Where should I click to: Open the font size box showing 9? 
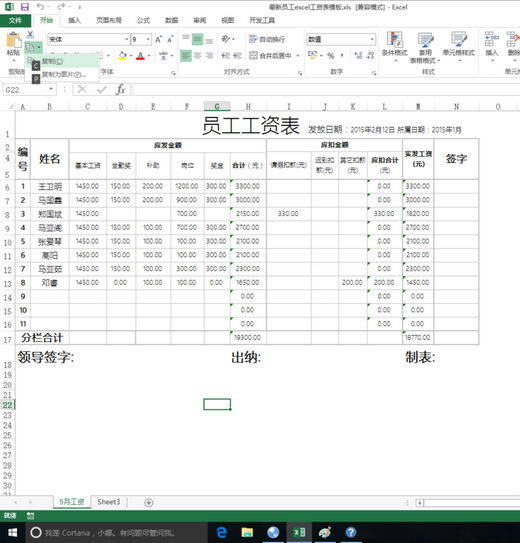pyautogui.click(x=141, y=39)
